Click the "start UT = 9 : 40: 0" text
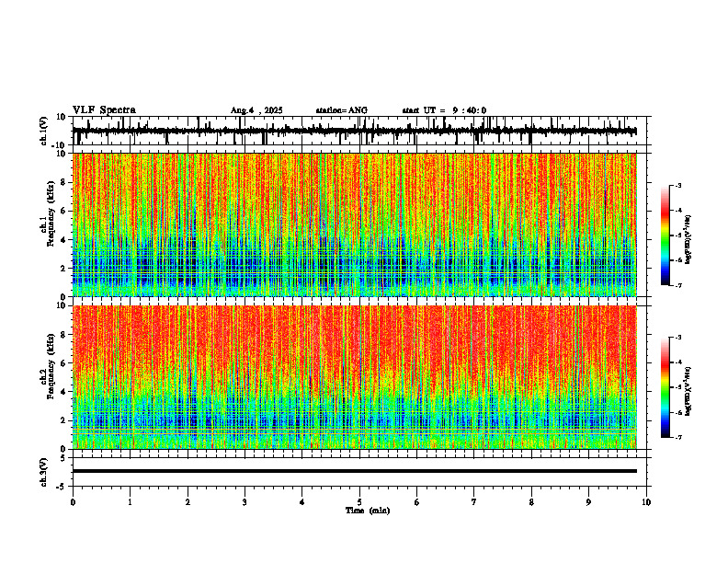This screenshot has width=728, height=563. (x=444, y=110)
